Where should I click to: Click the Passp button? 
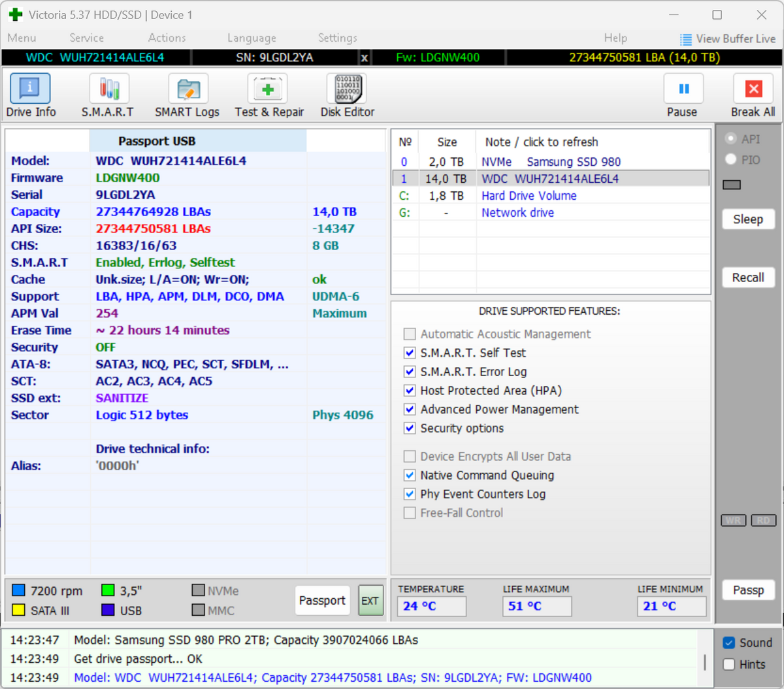[748, 590]
